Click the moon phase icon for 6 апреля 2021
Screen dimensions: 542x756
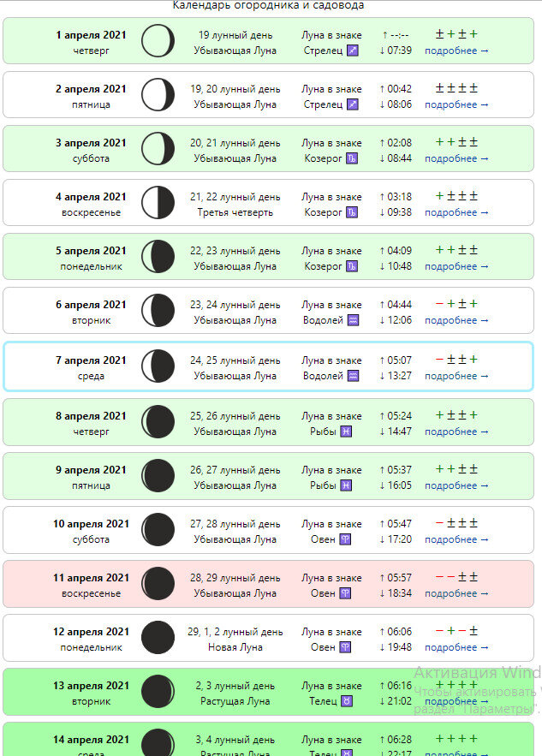[158, 311]
